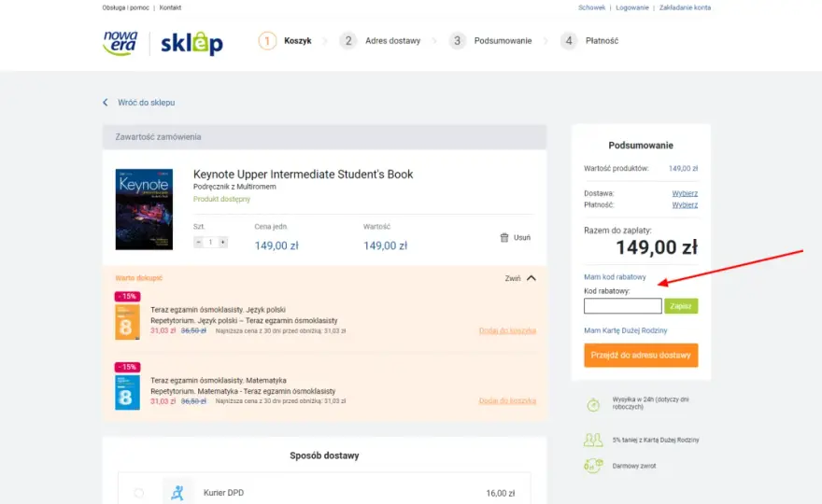Open Keynote book cover thumbnail
Image resolution: width=822 pixels, height=504 pixels.
pos(144,209)
